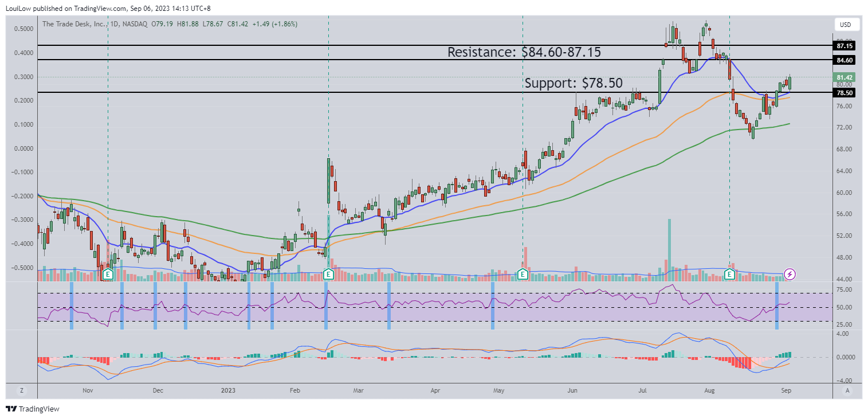Click the black 78.50 price scale label
The height and width of the screenshot is (419, 868).
point(845,92)
